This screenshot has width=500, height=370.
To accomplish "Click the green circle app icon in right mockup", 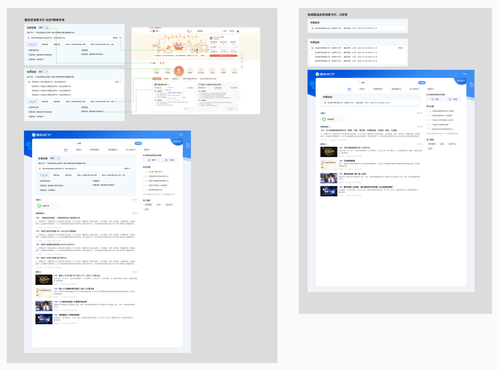I will tap(324, 119).
